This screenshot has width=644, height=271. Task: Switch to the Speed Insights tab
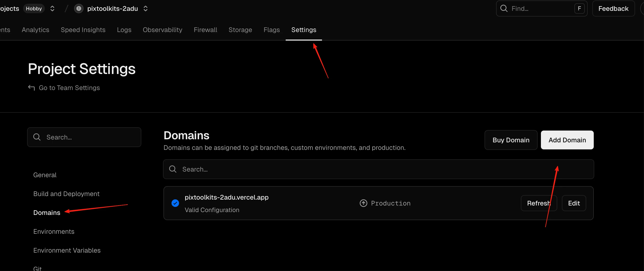point(83,30)
